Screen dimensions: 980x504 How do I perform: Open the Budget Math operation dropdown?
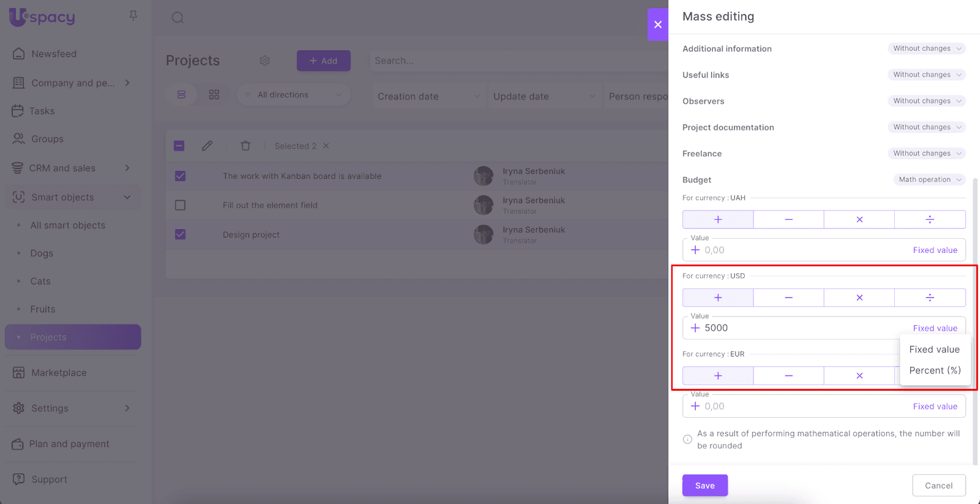click(x=929, y=179)
